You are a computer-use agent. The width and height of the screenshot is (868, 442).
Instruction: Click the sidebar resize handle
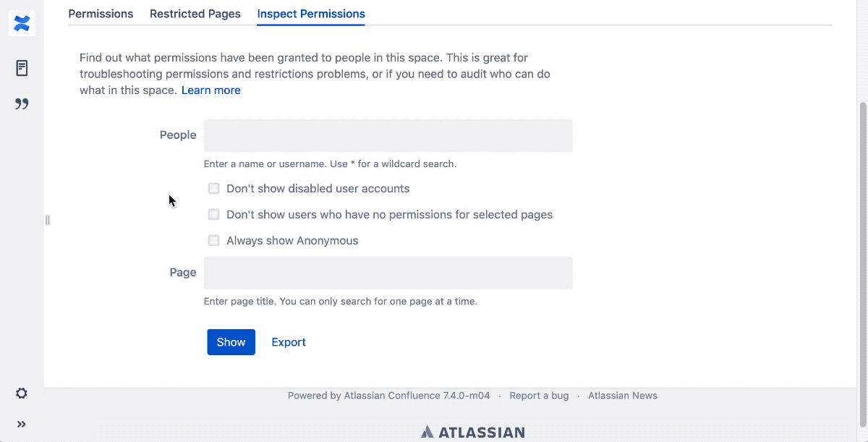[48, 220]
